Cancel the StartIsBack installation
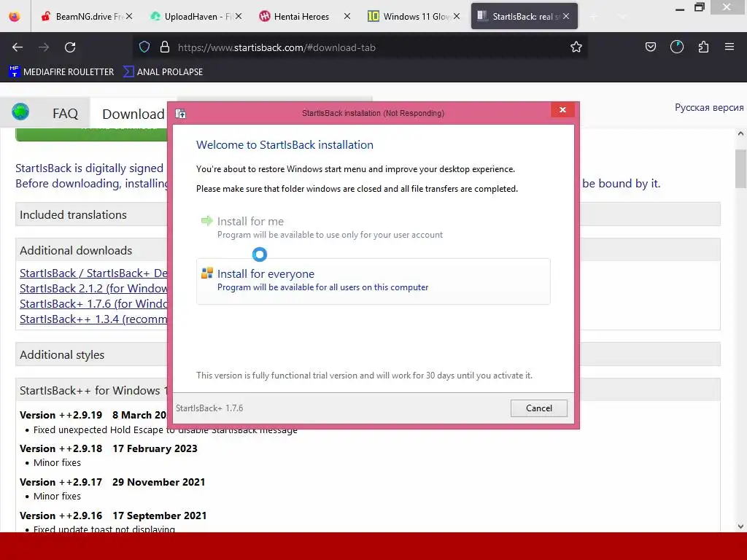Screen dimensions: 747x560 [539, 408]
